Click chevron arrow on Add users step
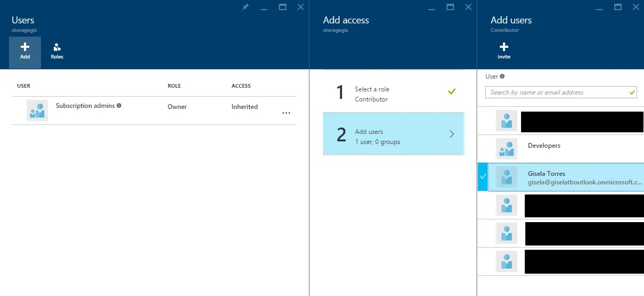Image resolution: width=644 pixels, height=296 pixels. (452, 134)
